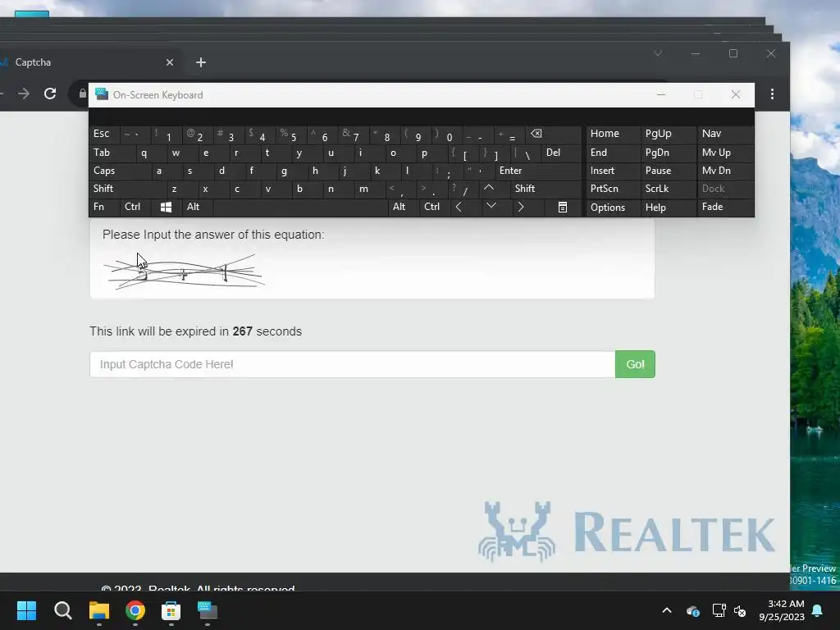Minimize the On-Screen Keyboard window
840x630 pixels.
coord(661,95)
